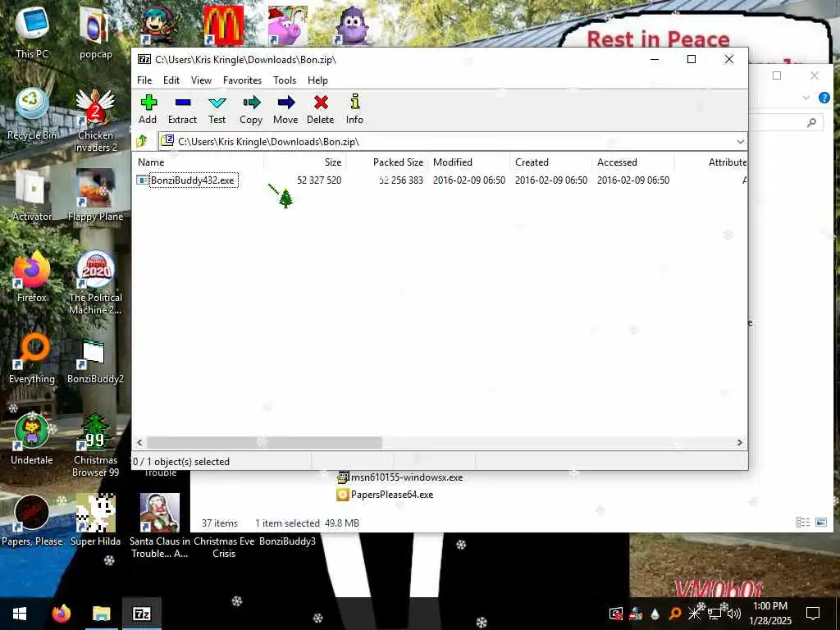Launch Chicken Invaders 2 shortcut
Image resolution: width=840 pixels, height=630 pixels.
click(x=95, y=120)
